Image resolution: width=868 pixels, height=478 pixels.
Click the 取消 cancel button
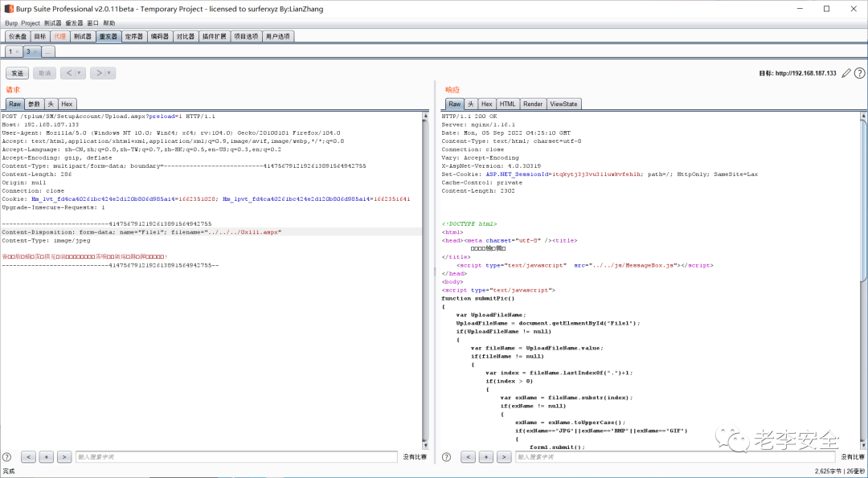tap(45, 73)
